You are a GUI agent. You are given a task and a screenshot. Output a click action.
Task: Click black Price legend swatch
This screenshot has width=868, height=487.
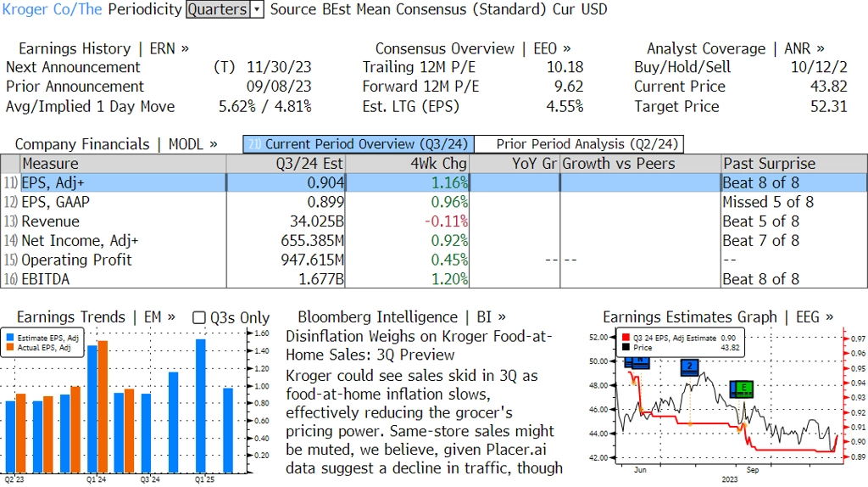626,347
